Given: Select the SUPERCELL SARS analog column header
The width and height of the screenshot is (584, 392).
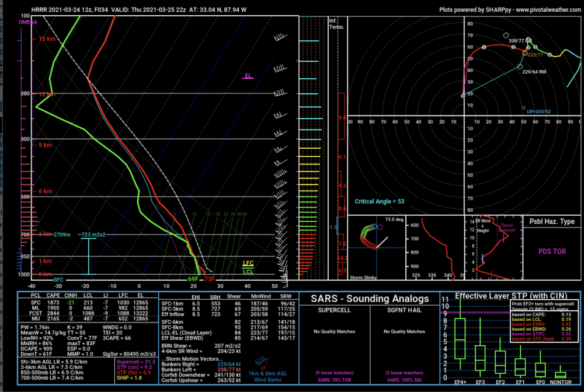Looking at the screenshot, I should click(x=334, y=310).
